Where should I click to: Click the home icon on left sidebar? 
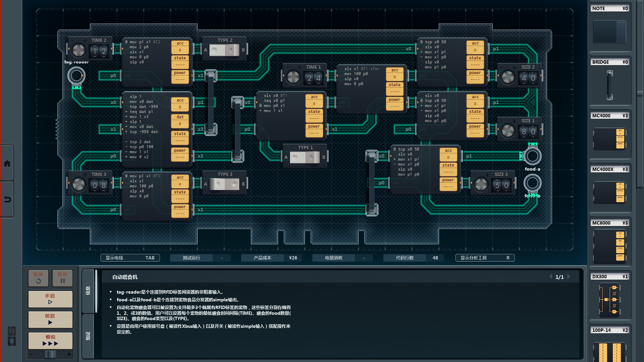[7, 164]
